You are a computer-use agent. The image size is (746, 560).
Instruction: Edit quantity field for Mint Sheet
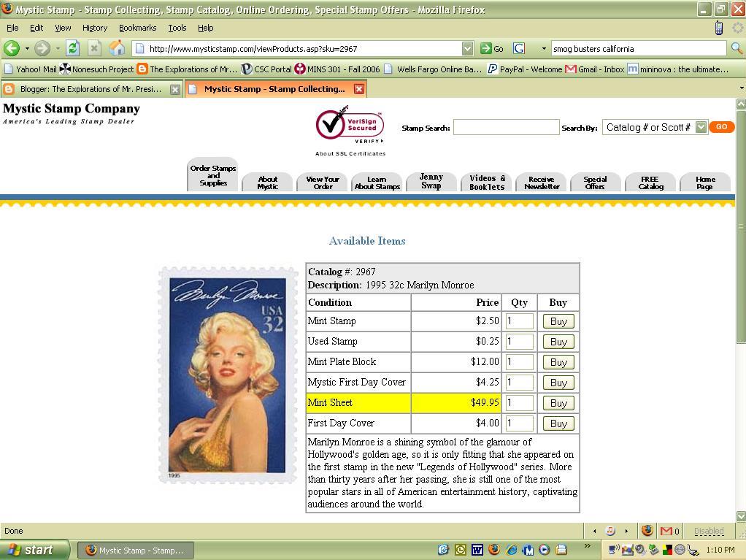(519, 403)
